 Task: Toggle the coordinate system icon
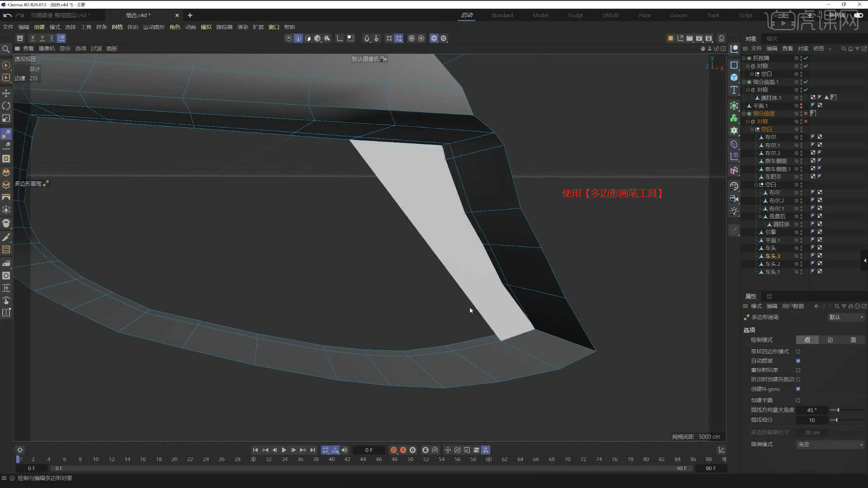[61, 38]
